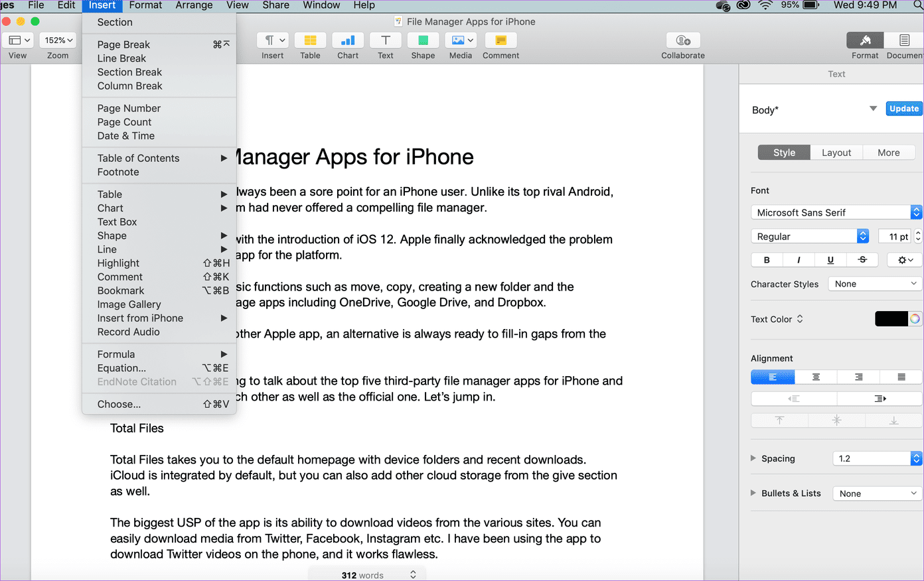Viewport: 924px width, 581px height.
Task: Choose Table of Contents submenu
Action: 159,158
